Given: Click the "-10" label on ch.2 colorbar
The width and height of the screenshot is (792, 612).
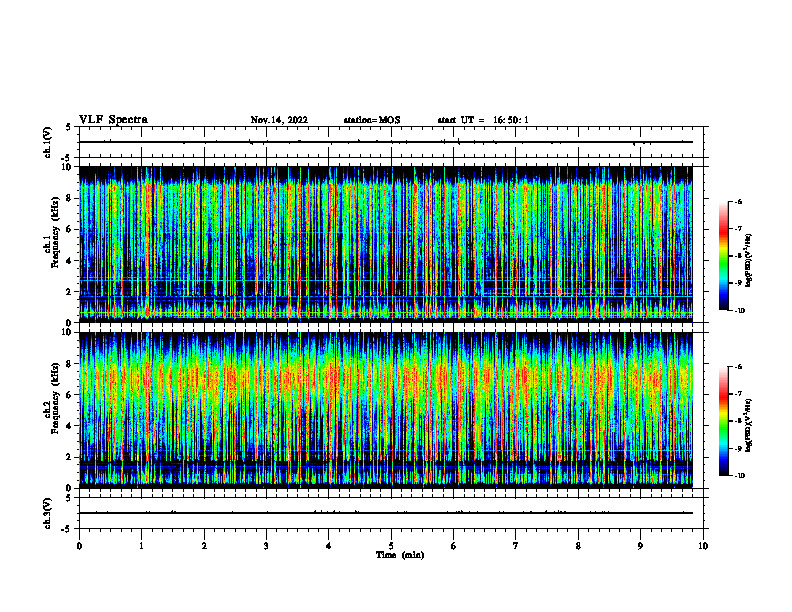Looking at the screenshot, I should coord(739,476).
